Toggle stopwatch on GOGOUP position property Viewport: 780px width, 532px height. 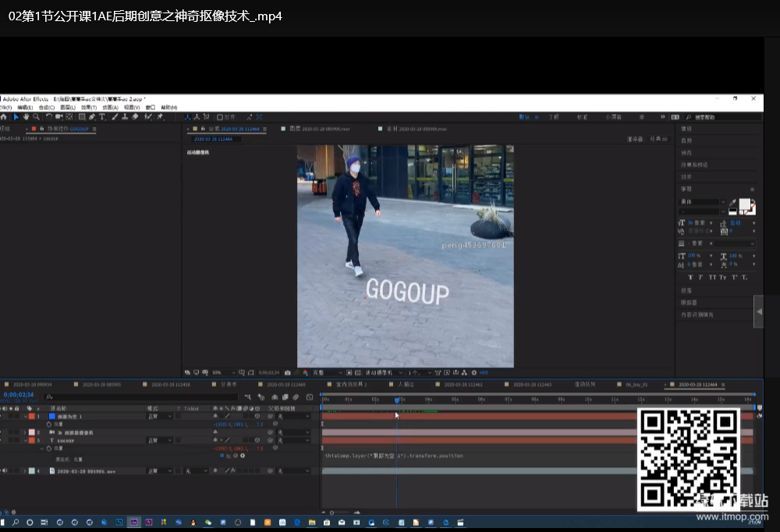pyautogui.click(x=50, y=449)
